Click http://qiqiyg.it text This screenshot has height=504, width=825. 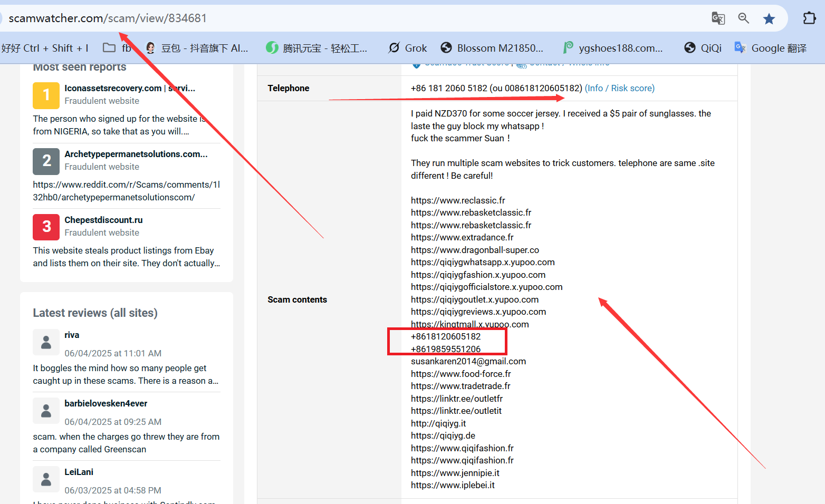pyautogui.click(x=438, y=423)
